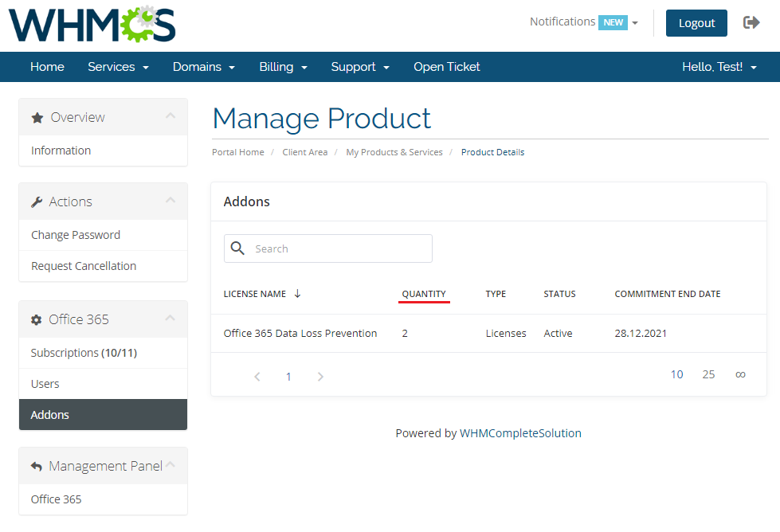
Task: Select Open Ticket in the navigation bar
Action: click(447, 67)
